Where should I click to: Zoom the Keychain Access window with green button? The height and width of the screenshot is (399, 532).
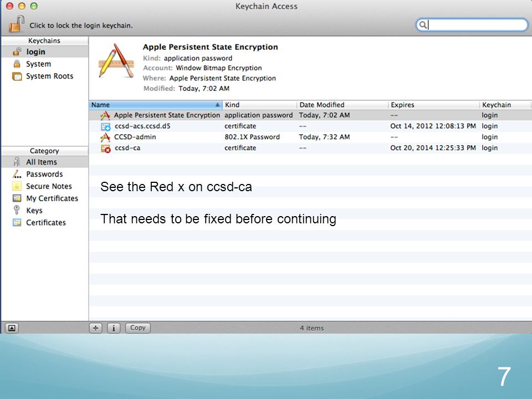pos(34,6)
